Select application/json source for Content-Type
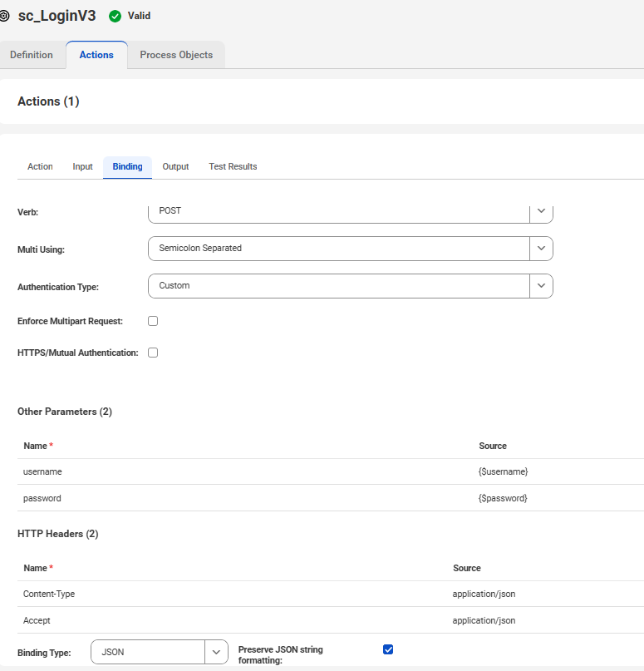The height and width of the screenshot is (671, 644). pyautogui.click(x=484, y=594)
